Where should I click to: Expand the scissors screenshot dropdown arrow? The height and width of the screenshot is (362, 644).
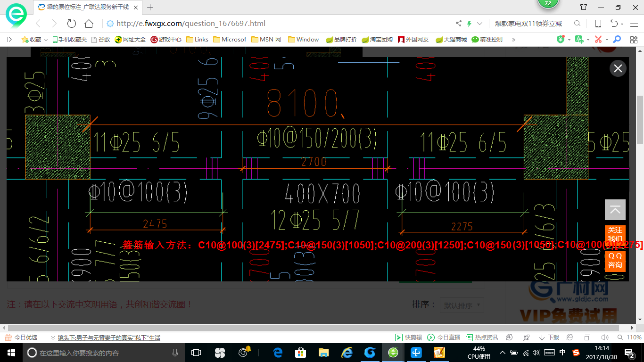click(x=607, y=40)
